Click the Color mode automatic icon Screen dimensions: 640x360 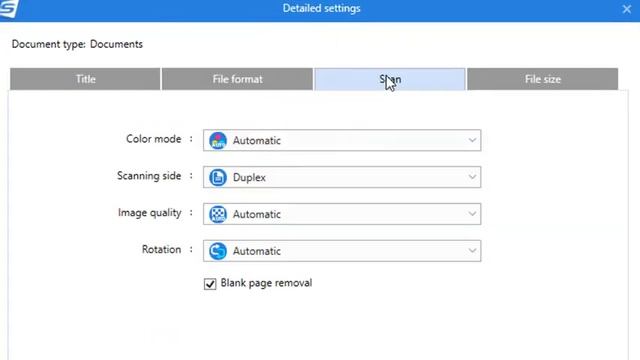coord(218,140)
